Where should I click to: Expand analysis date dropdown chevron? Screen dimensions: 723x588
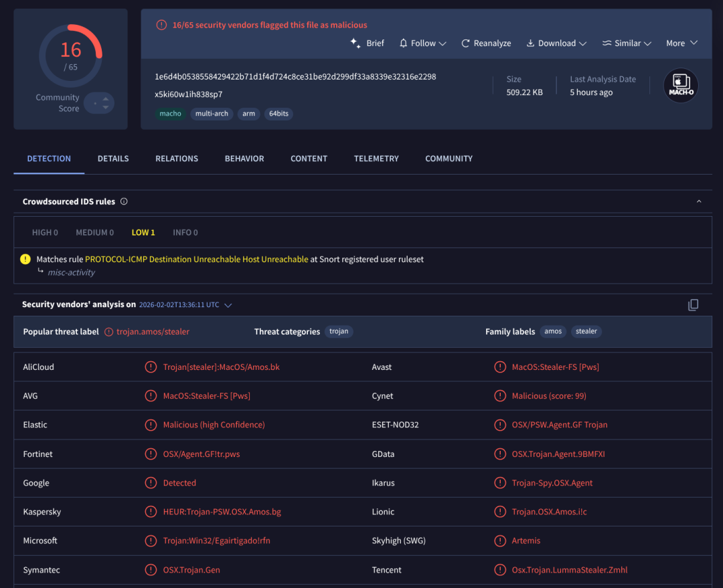228,305
